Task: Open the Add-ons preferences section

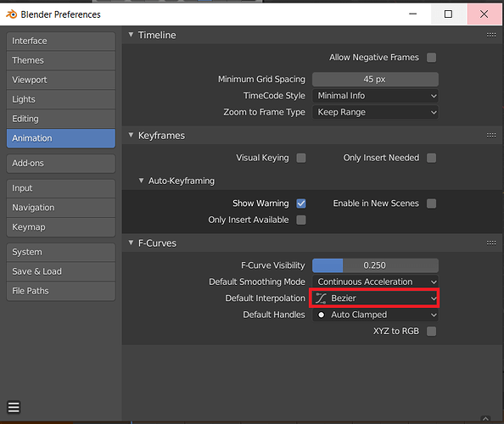Action: pyautogui.click(x=61, y=163)
